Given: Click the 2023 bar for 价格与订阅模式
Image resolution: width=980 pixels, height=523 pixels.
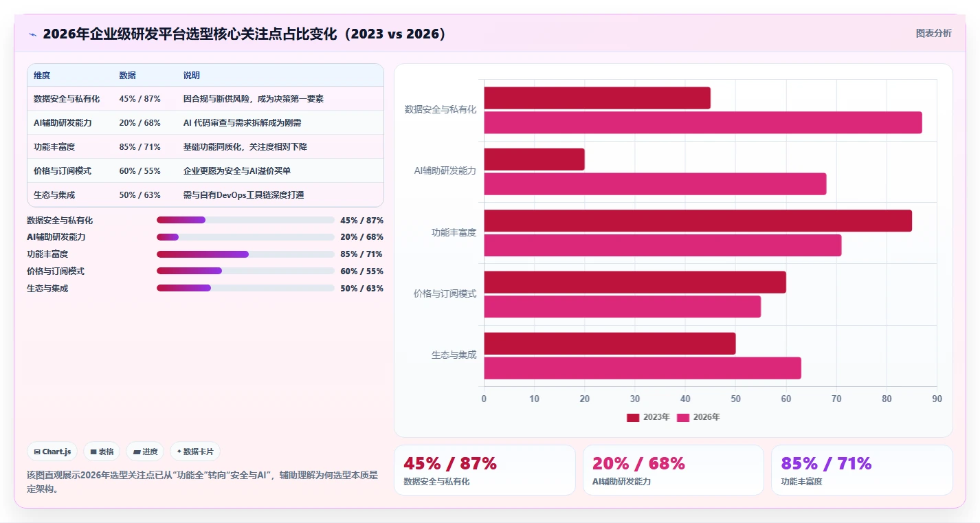Looking at the screenshot, I should click(635, 282).
